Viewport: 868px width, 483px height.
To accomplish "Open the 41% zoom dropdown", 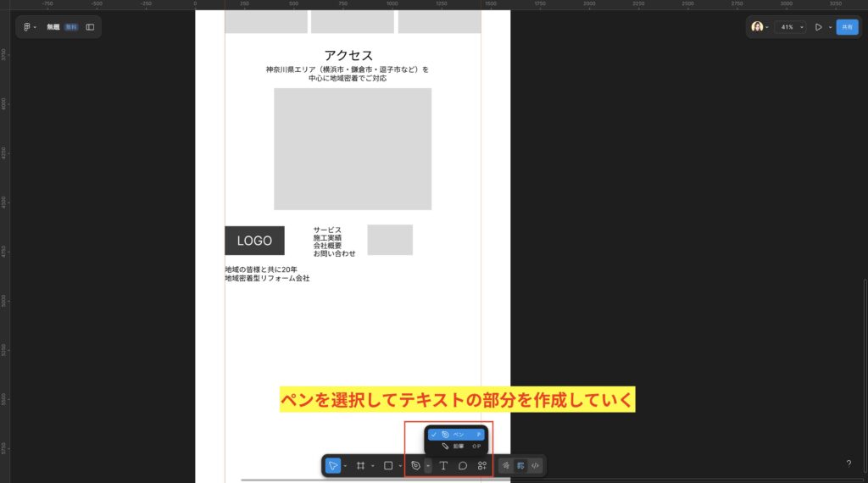I will pos(790,27).
